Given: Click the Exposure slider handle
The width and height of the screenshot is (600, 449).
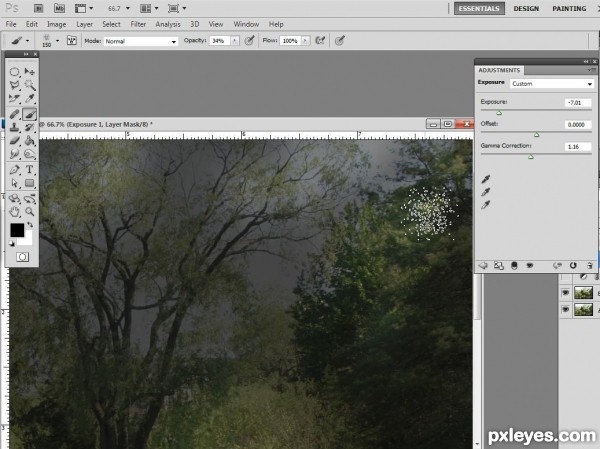Looking at the screenshot, I should coord(499,113).
